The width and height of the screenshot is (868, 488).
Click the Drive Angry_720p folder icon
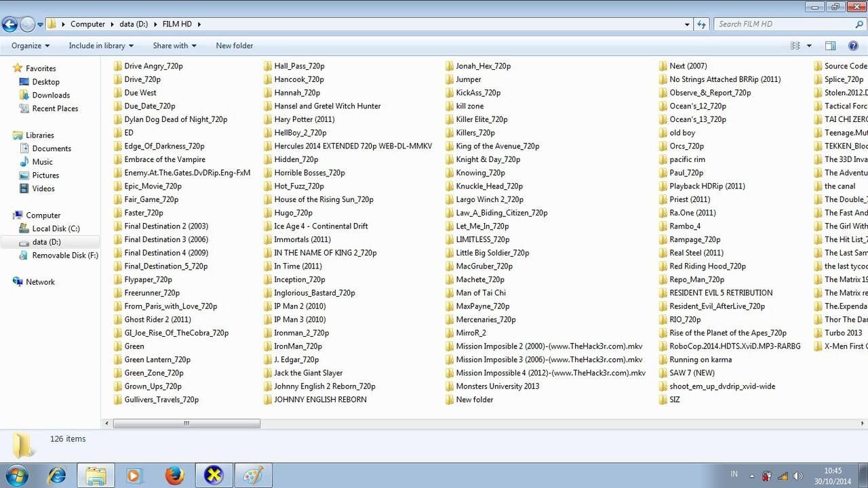click(x=118, y=66)
